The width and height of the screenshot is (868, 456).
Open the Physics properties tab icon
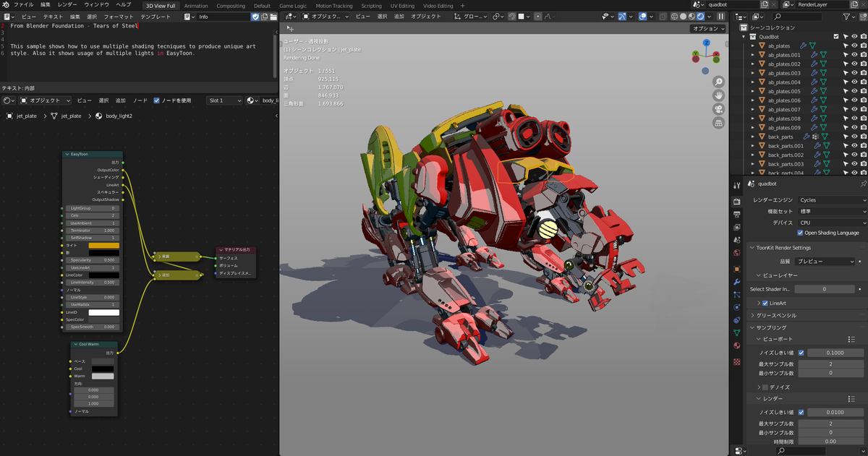[736, 306]
